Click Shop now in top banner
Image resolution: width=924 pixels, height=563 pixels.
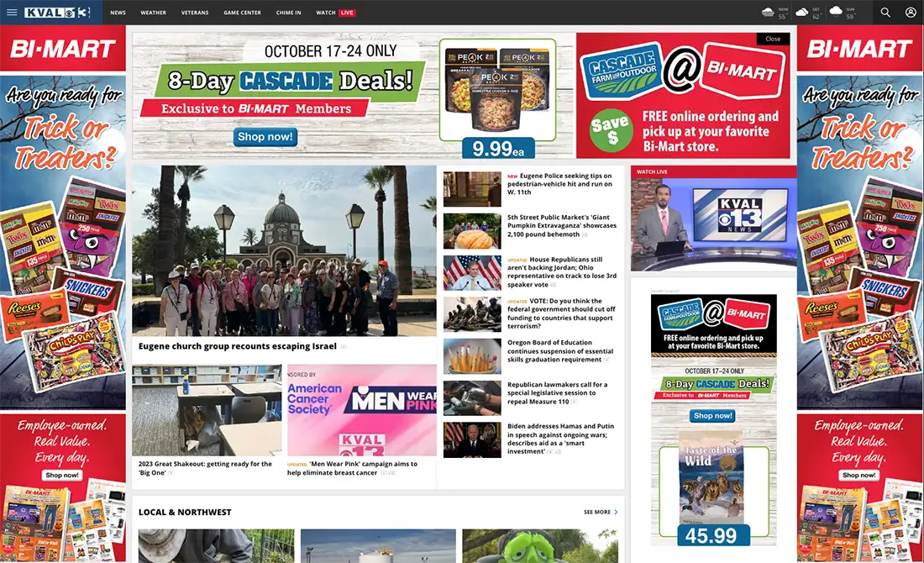click(x=265, y=137)
